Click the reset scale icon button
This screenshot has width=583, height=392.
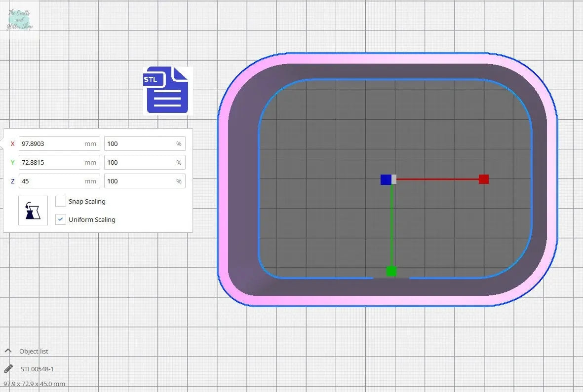click(33, 211)
